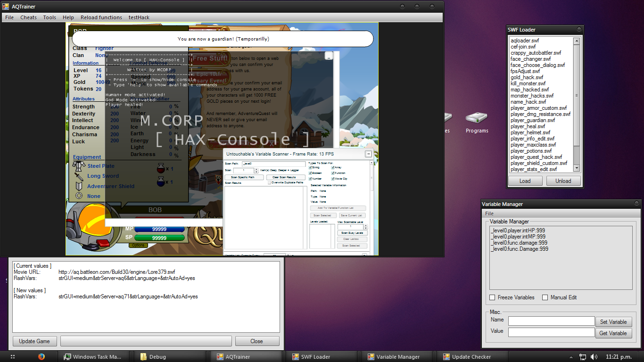The image size is (644, 362).
Task: Click the Set Variable button
Action: pos(613,322)
